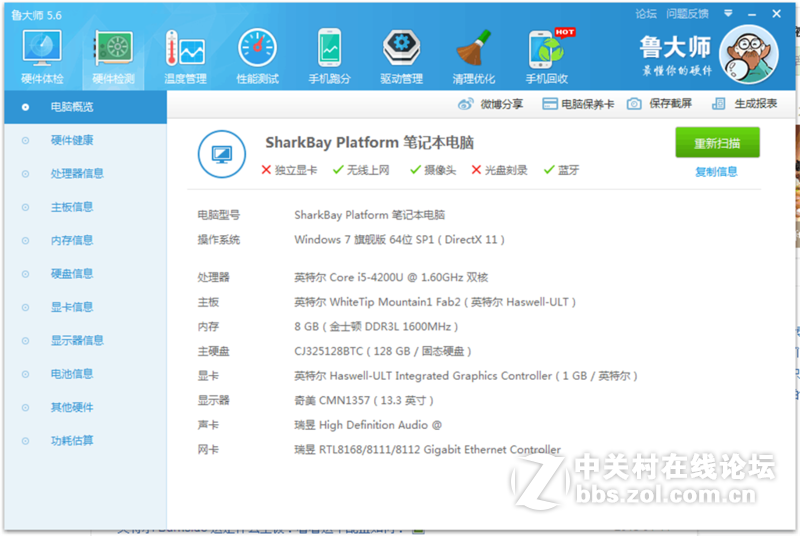Click the 蓝牙 status indicator
The width and height of the screenshot is (800, 536).
tap(561, 170)
